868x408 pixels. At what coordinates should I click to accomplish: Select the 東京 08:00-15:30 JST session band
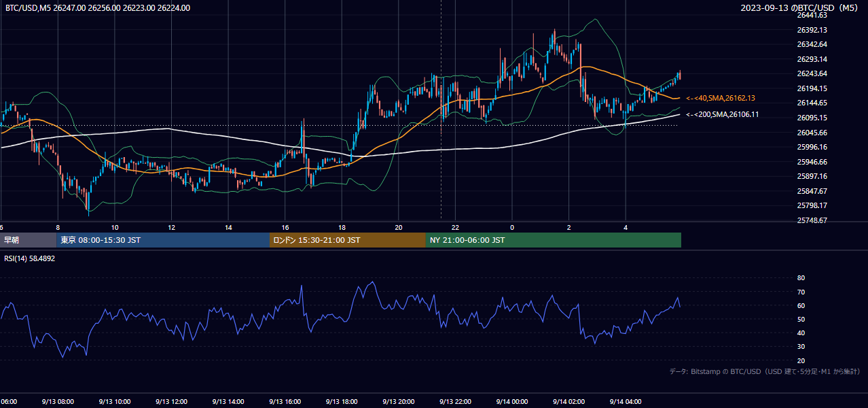163,240
